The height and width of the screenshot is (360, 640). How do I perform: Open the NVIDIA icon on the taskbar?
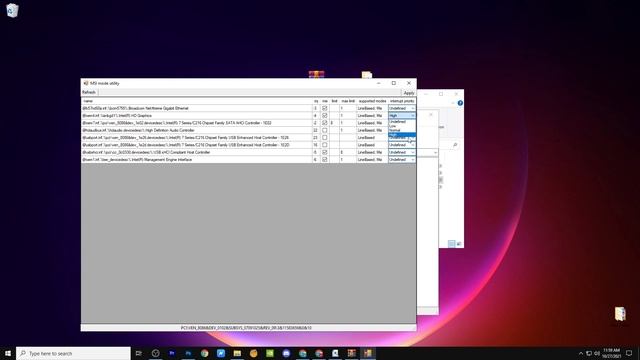[x=270, y=353]
